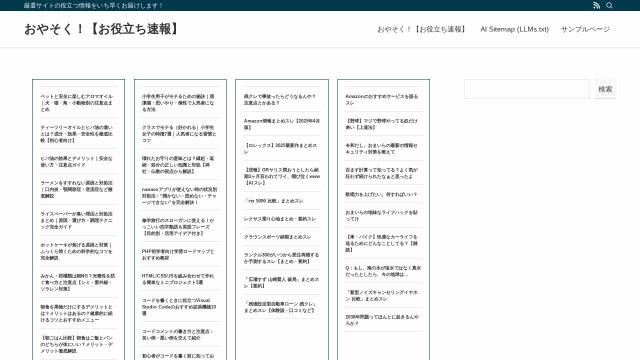The image size is (640, 360).
Task: Select the おやそく！【お役立ち速報】 navigation menu item
Action: (422, 29)
